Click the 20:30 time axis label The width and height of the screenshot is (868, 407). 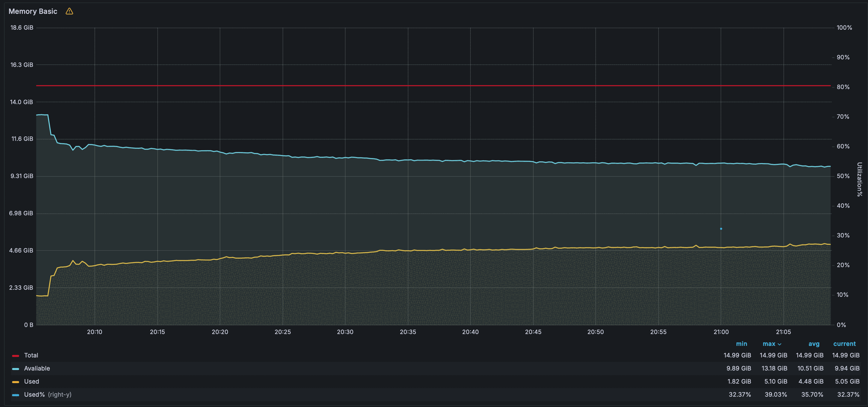345,332
